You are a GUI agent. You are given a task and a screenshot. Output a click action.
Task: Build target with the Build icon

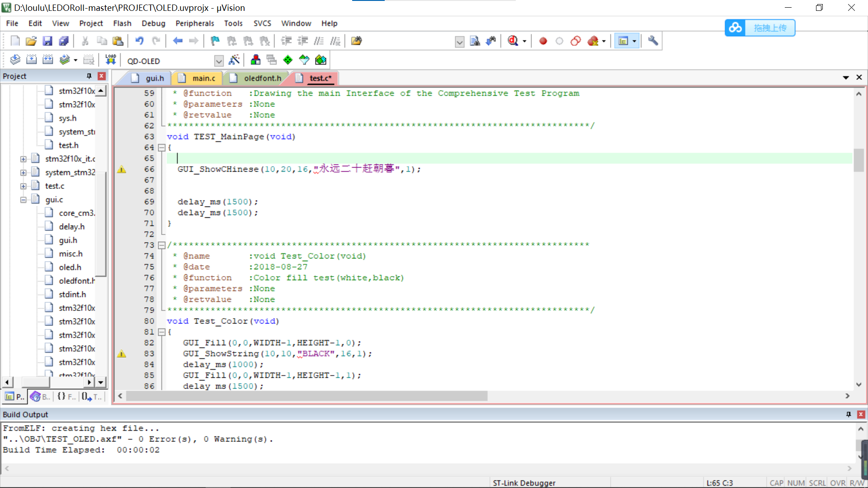click(x=31, y=60)
